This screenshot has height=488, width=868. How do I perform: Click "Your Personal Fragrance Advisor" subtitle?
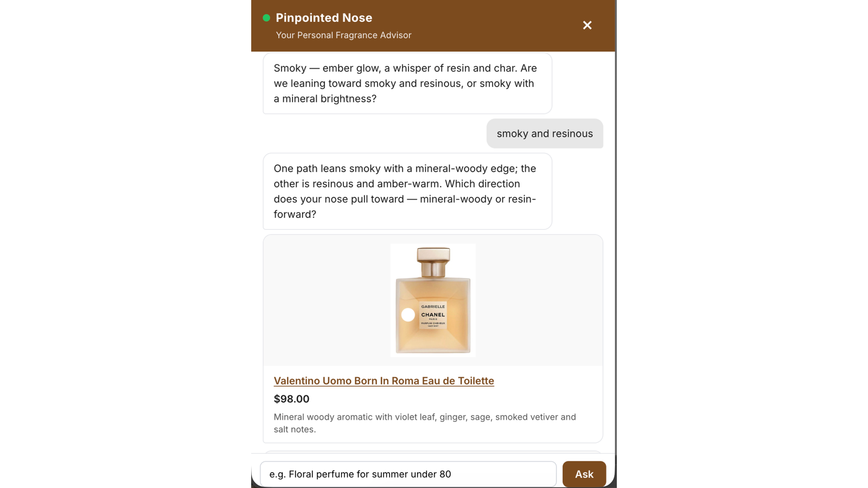(x=343, y=35)
